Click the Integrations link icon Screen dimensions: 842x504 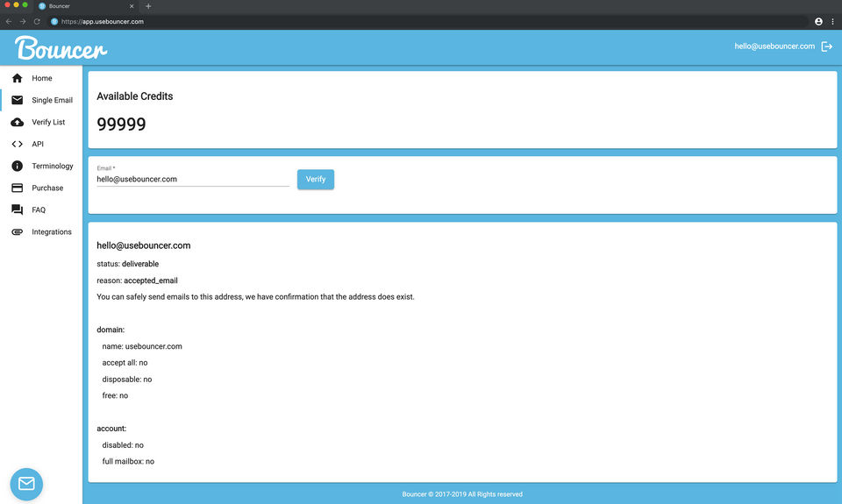18,232
